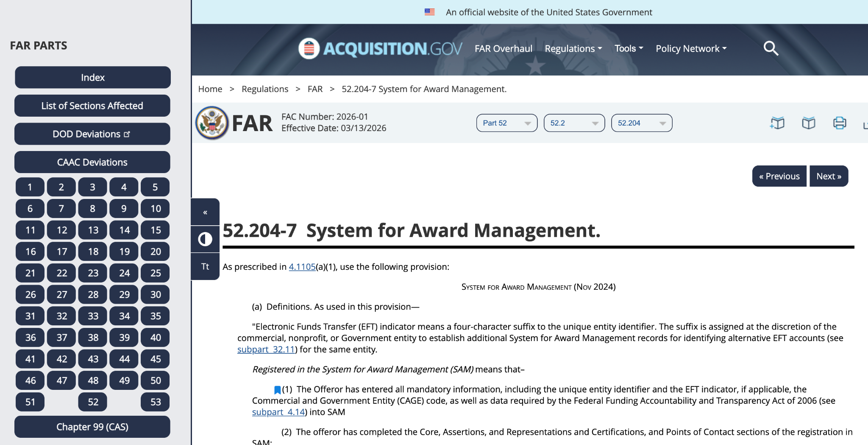The width and height of the screenshot is (868, 445).
Task: Follow the subpart 4.14 link
Action: click(x=278, y=412)
